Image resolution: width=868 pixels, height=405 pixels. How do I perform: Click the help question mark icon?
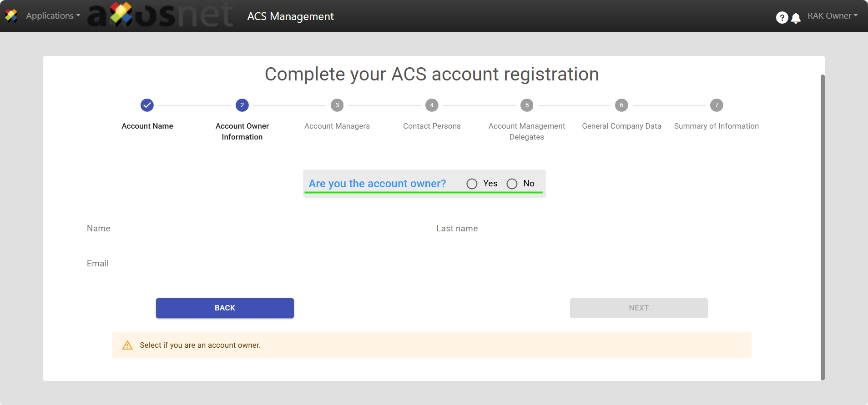(782, 17)
